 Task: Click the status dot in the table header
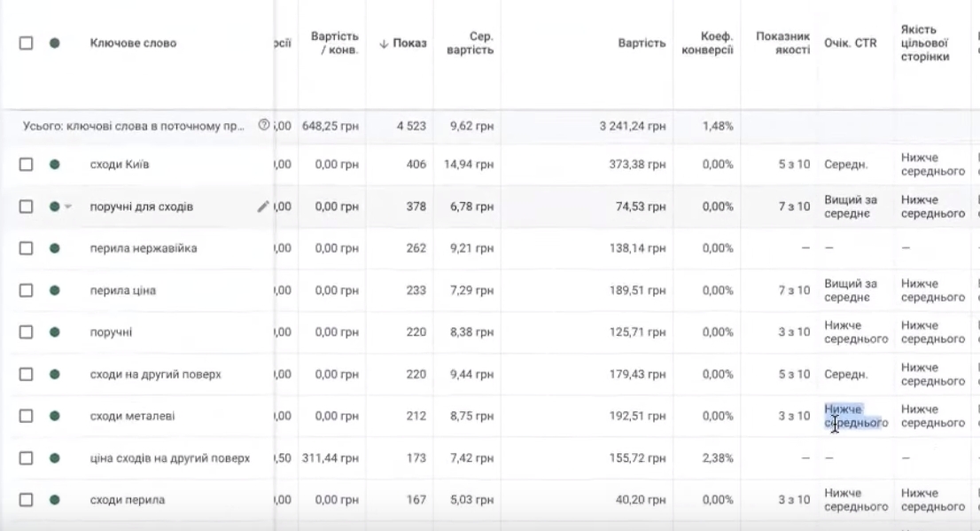pyautogui.click(x=54, y=43)
